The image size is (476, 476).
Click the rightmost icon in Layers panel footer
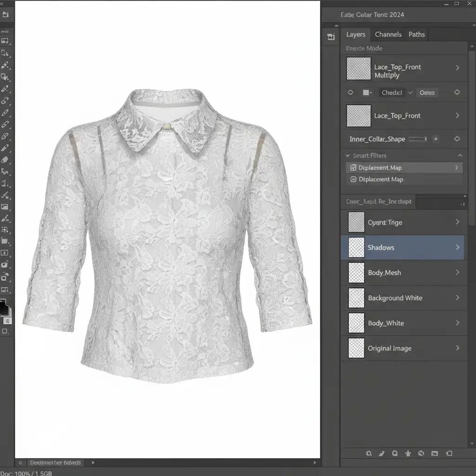[449, 453]
